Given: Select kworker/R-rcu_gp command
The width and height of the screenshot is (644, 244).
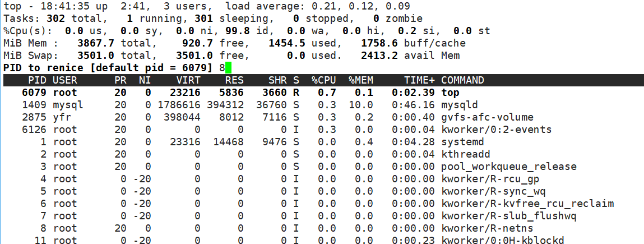Looking at the screenshot, I should (x=490, y=179).
